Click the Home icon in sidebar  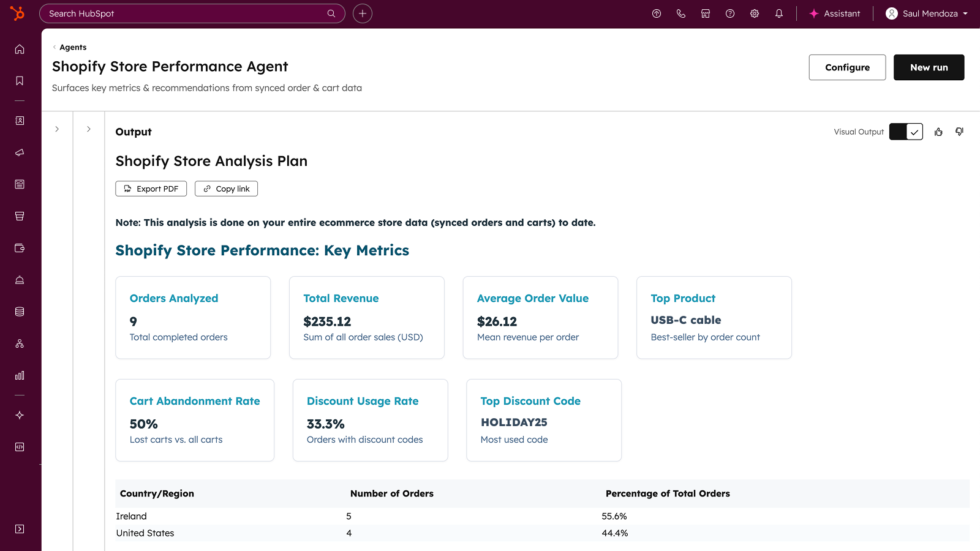[x=19, y=49]
